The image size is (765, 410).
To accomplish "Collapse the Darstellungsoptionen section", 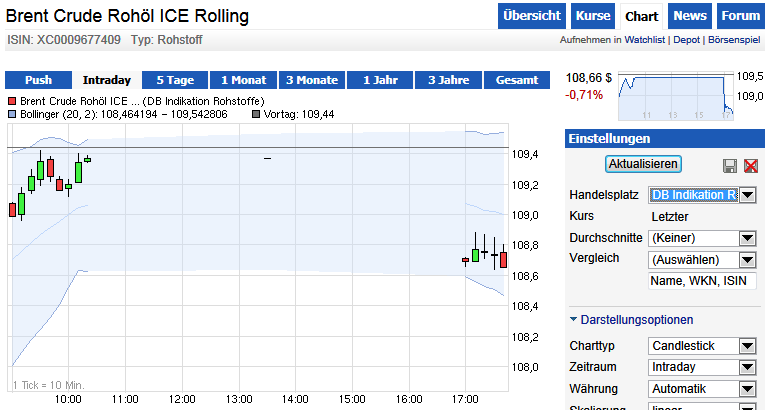I will pos(573,320).
